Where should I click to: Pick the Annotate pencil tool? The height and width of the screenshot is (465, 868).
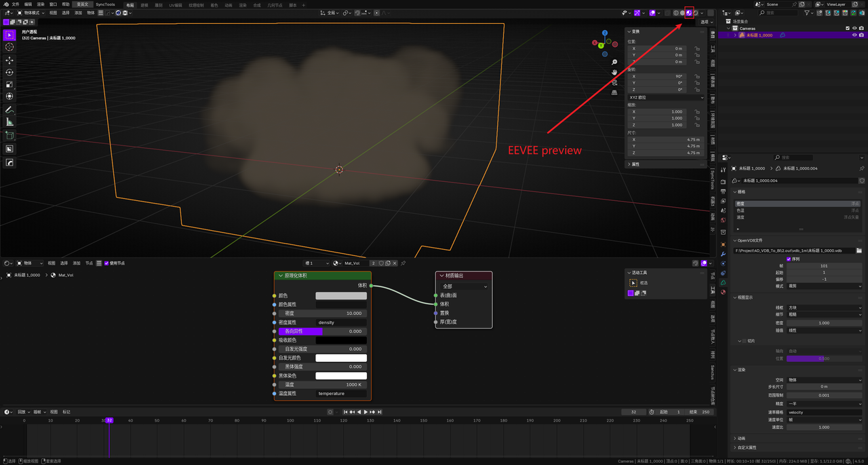(9, 110)
